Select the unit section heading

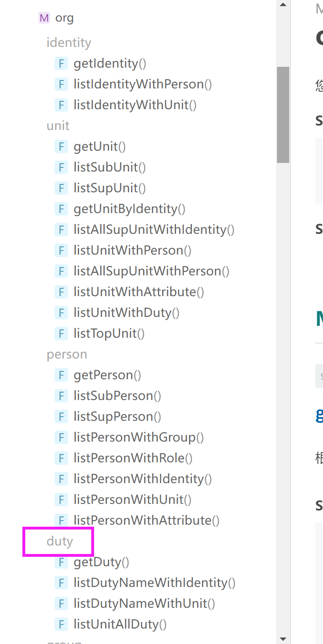point(58,125)
